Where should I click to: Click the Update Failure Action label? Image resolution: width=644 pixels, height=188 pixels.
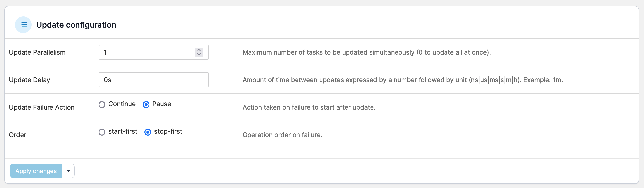tap(42, 108)
